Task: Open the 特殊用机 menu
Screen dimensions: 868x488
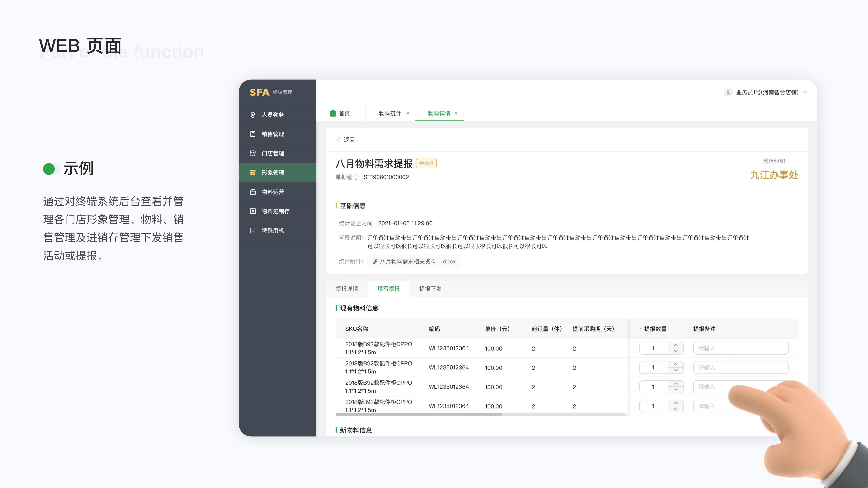Action: pos(278,230)
